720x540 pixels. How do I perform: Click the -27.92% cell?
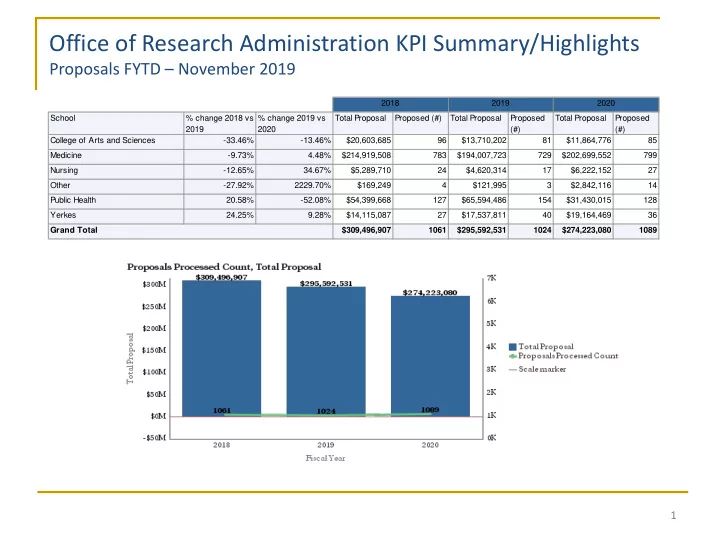point(219,186)
